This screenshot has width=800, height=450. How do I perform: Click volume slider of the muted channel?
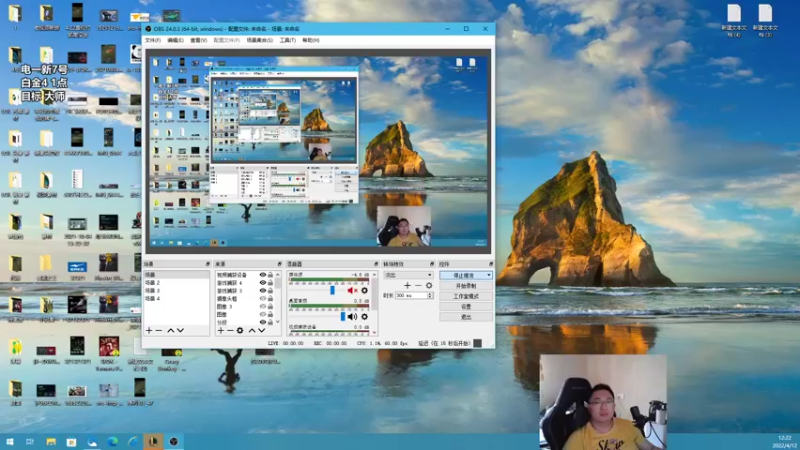[x=332, y=290]
